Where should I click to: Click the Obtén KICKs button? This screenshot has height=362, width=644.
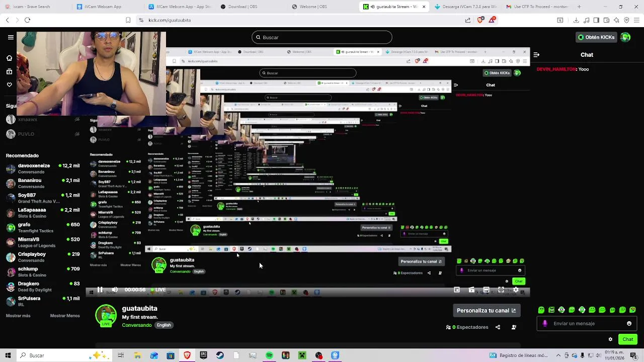tap(596, 37)
